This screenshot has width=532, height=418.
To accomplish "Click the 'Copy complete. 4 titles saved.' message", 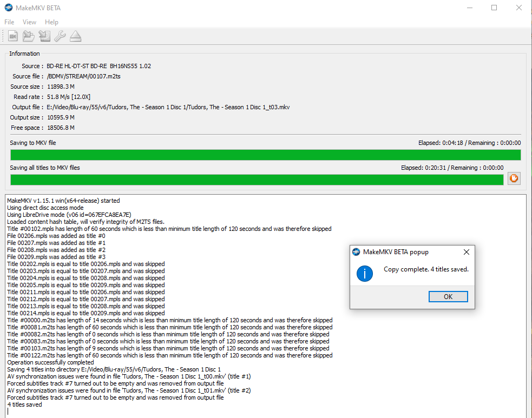I will click(x=426, y=269).
